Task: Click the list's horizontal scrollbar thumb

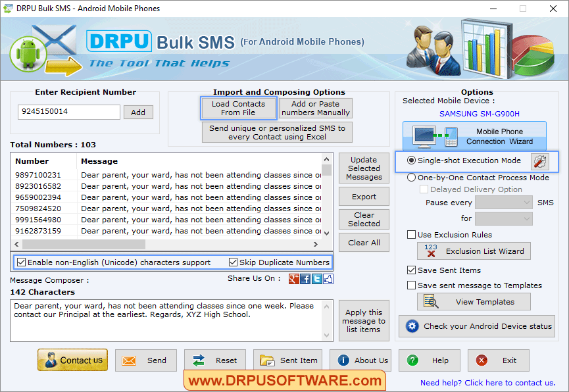Action: [x=84, y=244]
